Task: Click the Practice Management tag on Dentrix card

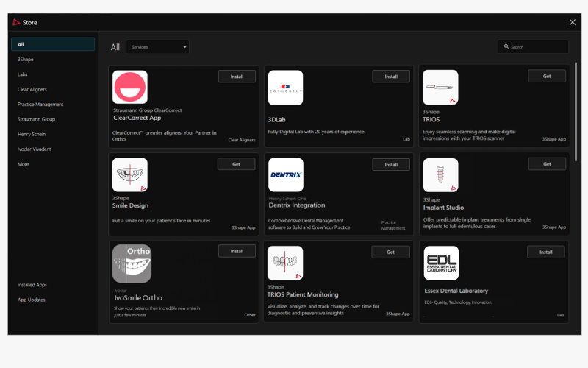Action: (x=393, y=225)
